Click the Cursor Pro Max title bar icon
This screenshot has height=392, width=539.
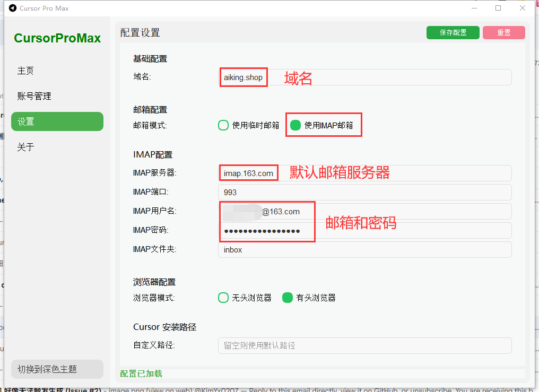pyautogui.click(x=13, y=8)
